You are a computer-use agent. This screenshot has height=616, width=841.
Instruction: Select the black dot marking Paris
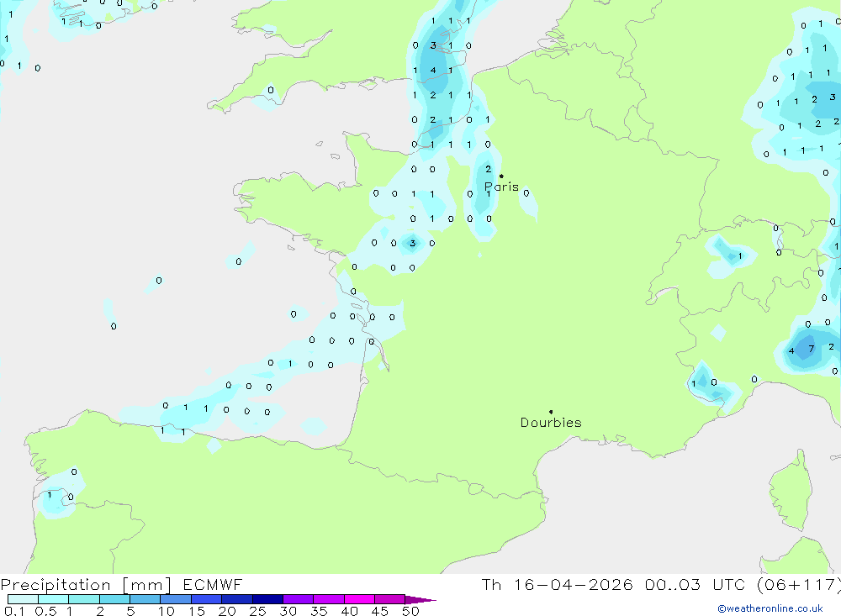pos(501,176)
